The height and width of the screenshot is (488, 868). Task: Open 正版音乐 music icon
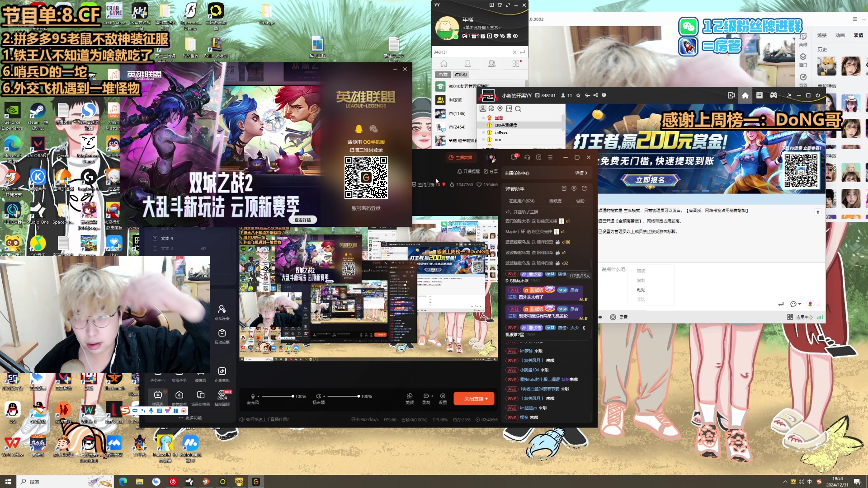222,371
